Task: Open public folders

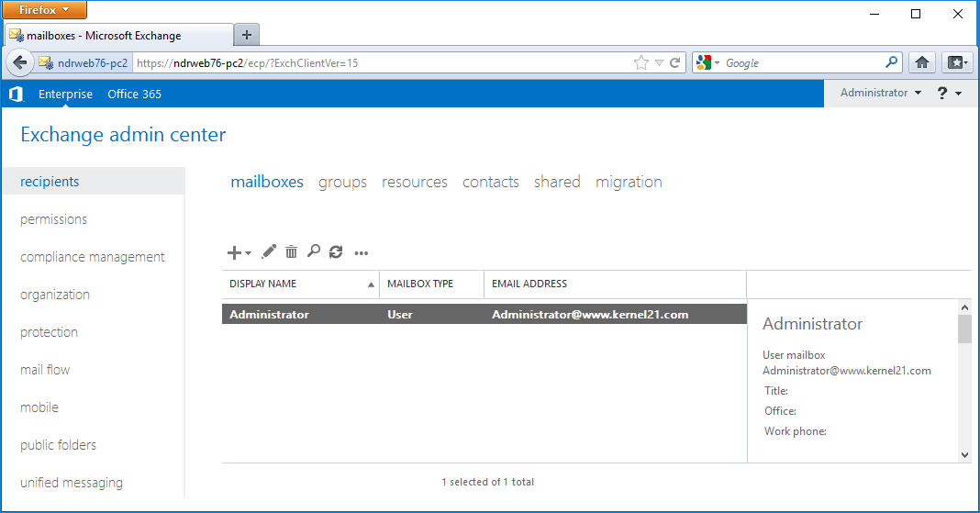Action: click(58, 445)
